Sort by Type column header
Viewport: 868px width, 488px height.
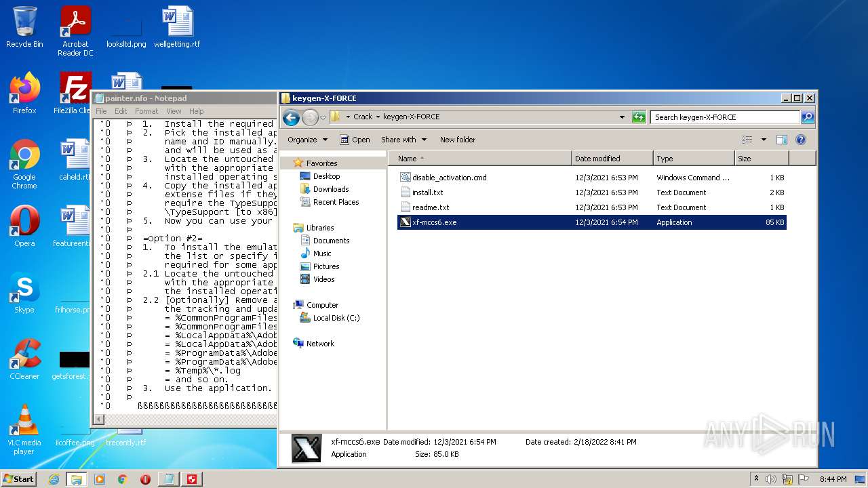tap(694, 159)
